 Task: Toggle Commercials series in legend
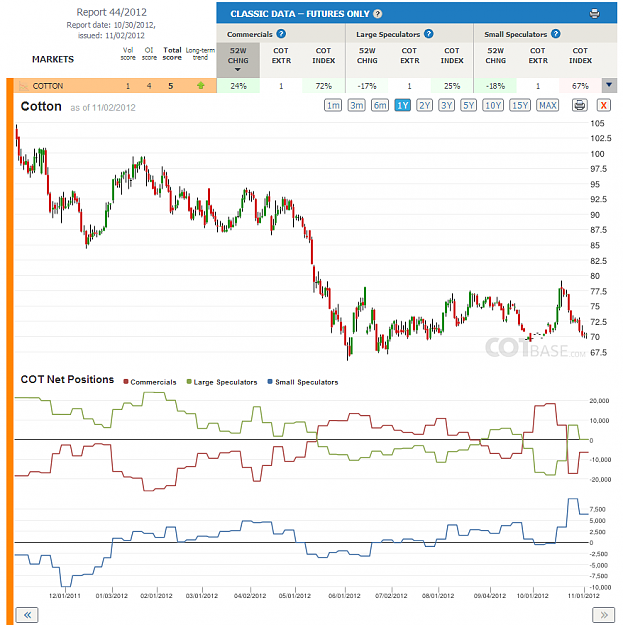150,382
